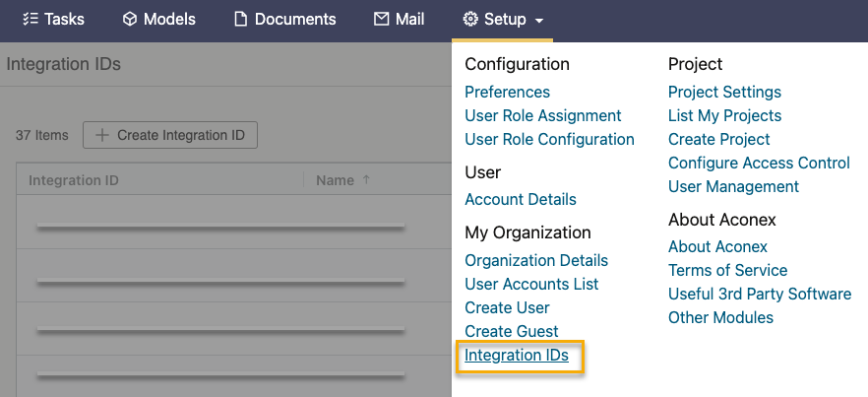868x397 pixels.
Task: Select the Create Guest link
Action: [512, 331]
